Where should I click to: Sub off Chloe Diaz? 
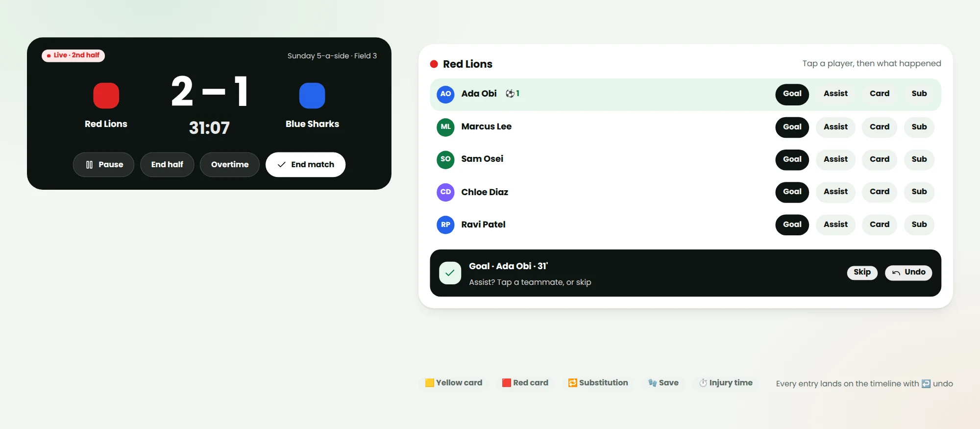(919, 192)
